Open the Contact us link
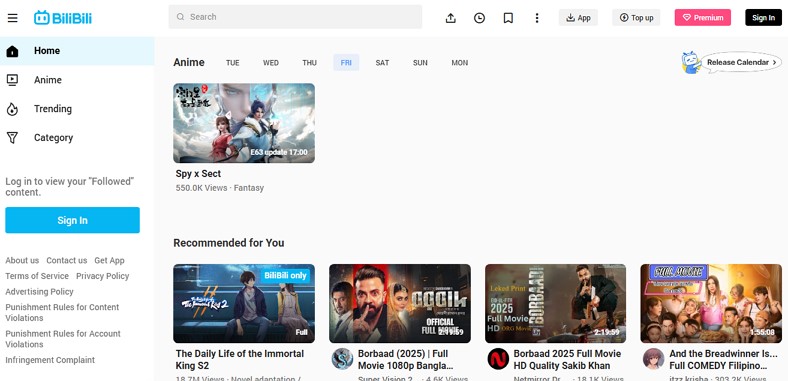Viewport: 788px width, 381px height. pyautogui.click(x=67, y=260)
